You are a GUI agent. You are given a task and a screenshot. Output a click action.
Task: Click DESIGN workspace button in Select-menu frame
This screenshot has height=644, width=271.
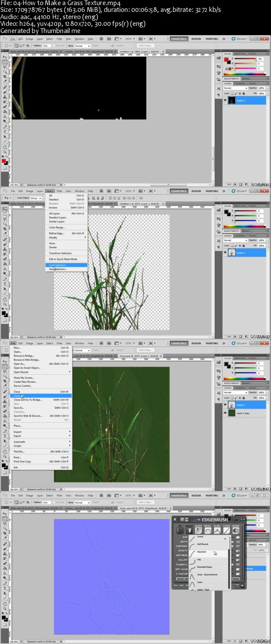pos(196,191)
